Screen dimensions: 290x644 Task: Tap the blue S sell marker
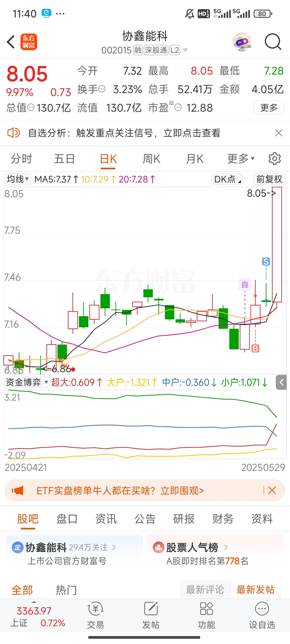(x=266, y=262)
